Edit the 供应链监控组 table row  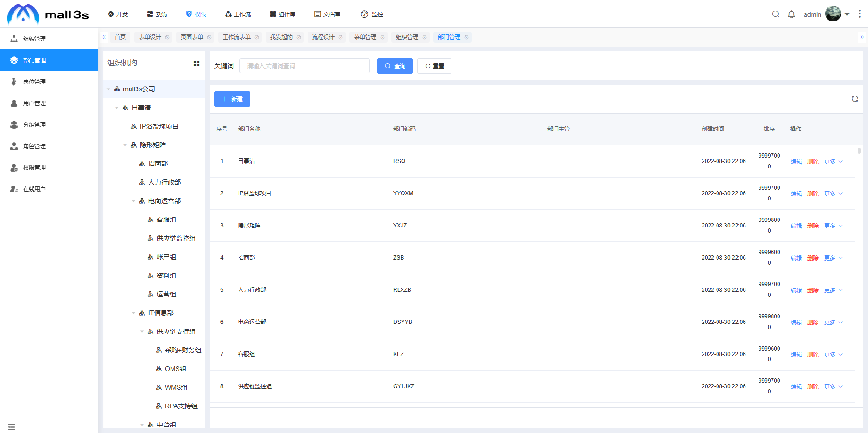click(x=796, y=387)
